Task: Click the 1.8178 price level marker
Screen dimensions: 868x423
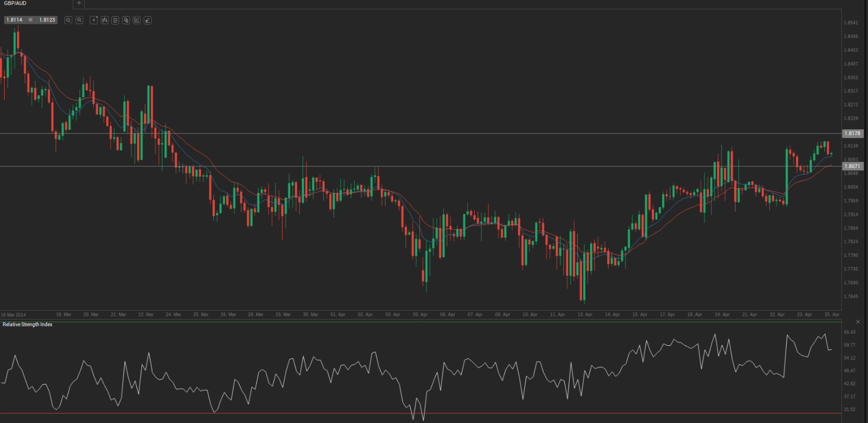Action: tap(852, 133)
